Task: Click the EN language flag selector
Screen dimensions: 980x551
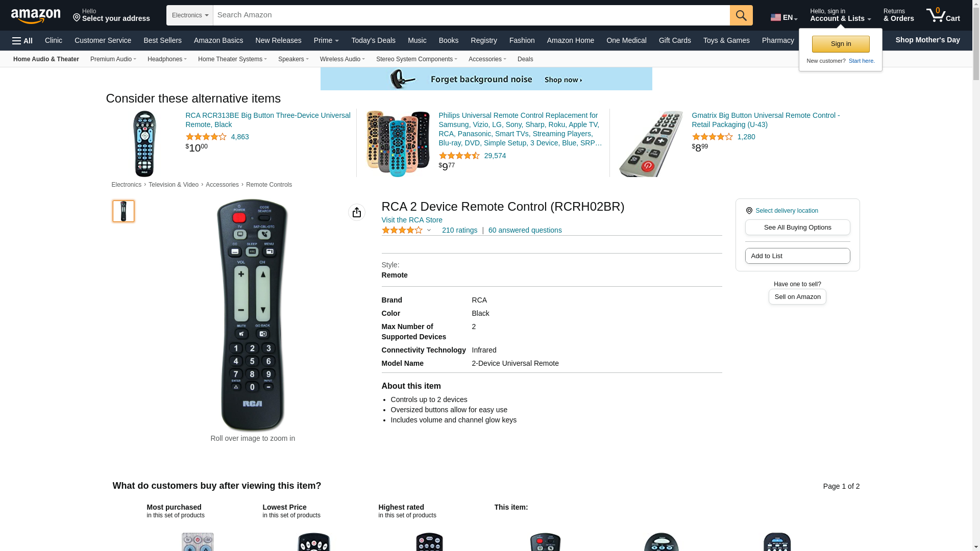Action: point(783,17)
